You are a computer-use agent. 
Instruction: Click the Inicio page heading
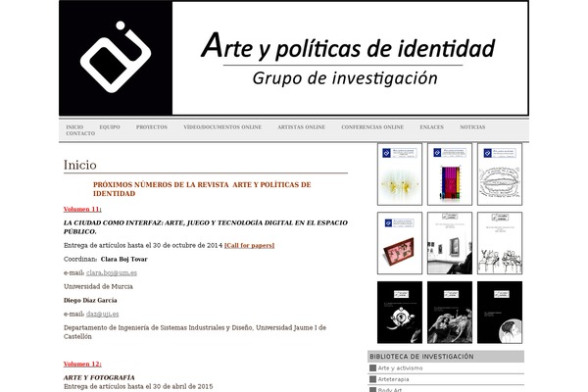coord(80,165)
